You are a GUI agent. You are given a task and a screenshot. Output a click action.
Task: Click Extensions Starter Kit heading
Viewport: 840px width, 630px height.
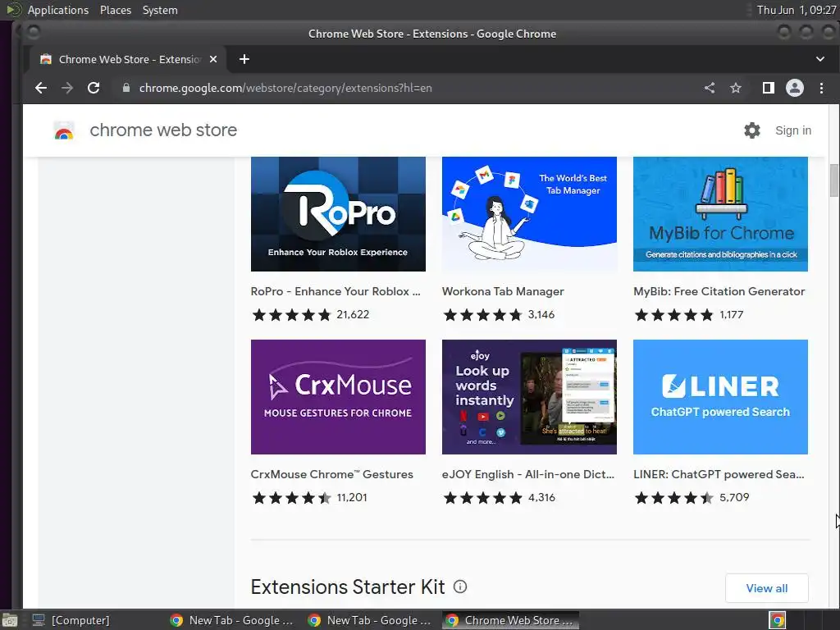click(347, 587)
